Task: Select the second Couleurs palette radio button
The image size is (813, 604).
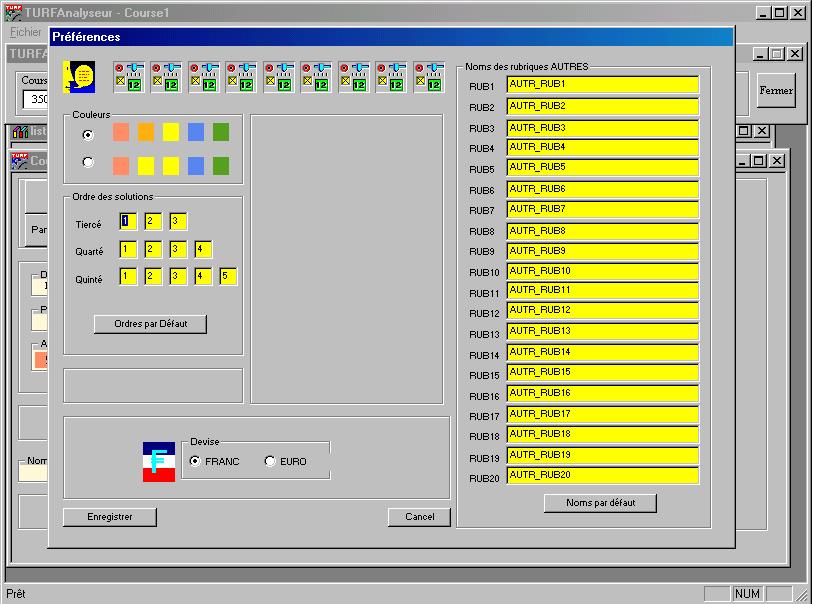Action: pos(88,162)
